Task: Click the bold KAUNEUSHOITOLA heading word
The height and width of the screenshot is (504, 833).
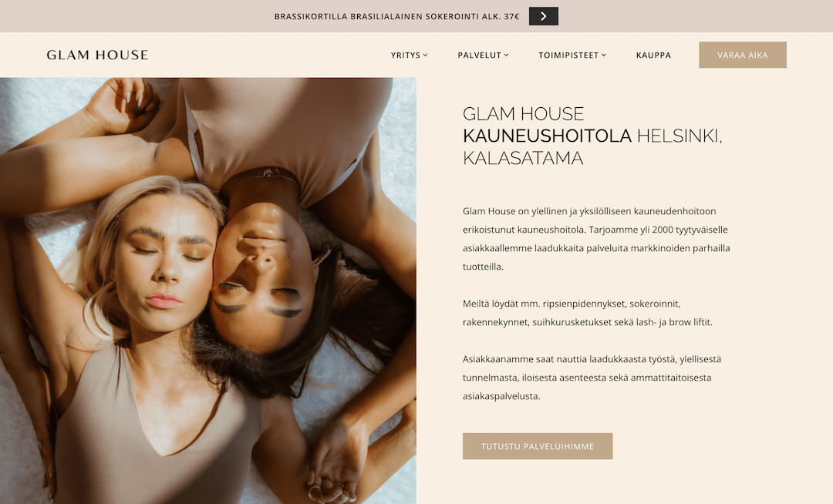Action: [x=547, y=136]
